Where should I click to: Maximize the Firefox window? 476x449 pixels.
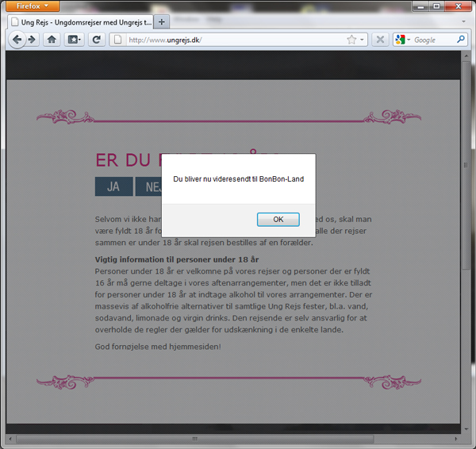coord(436,6)
